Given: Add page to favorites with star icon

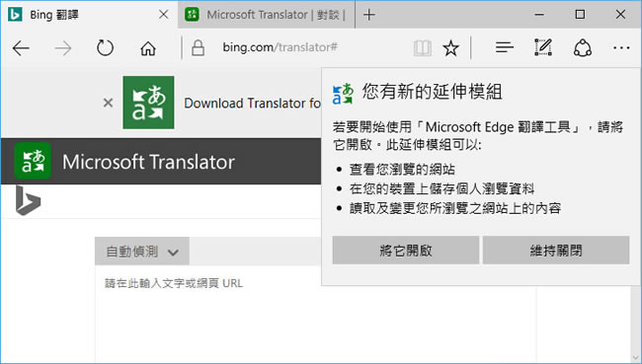Looking at the screenshot, I should pos(450,48).
